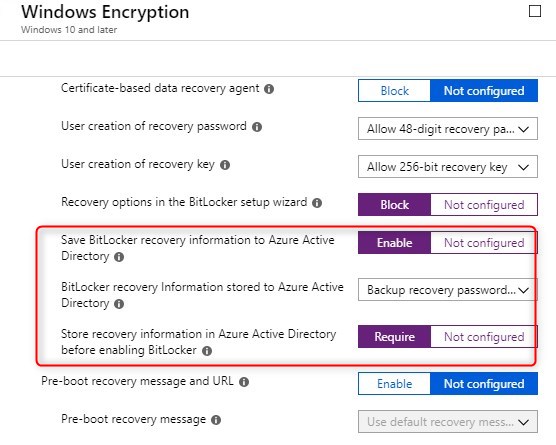The height and width of the screenshot is (445, 556).
Task: Click info icon next to Pre-boot recovery message and URL
Action: click(244, 382)
